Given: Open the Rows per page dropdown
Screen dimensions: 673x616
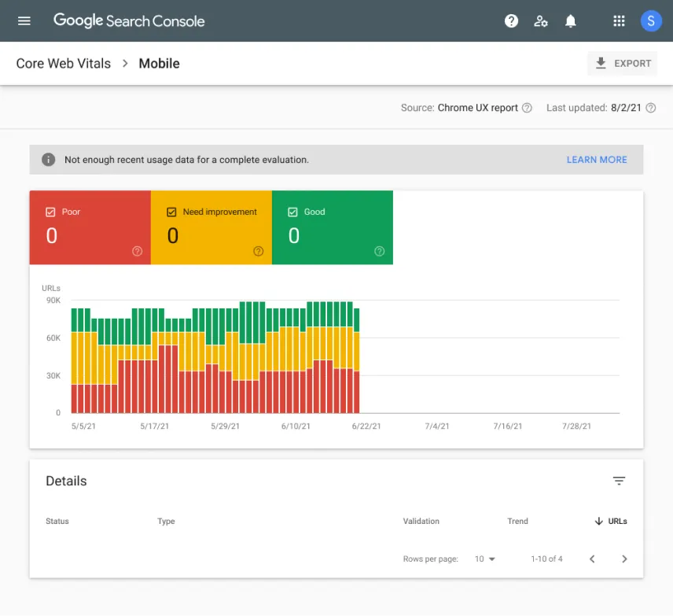Looking at the screenshot, I should click(485, 559).
